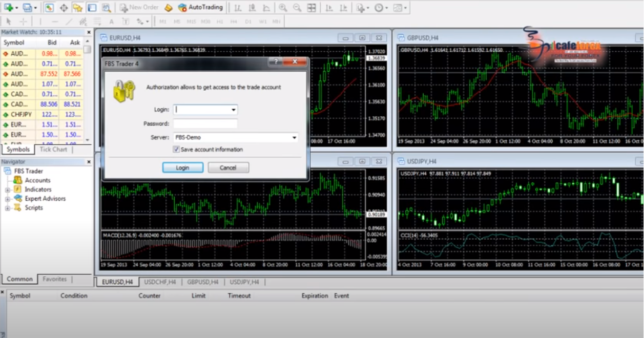
Task: Open the new chart dropdown arrow
Action: 17,8
